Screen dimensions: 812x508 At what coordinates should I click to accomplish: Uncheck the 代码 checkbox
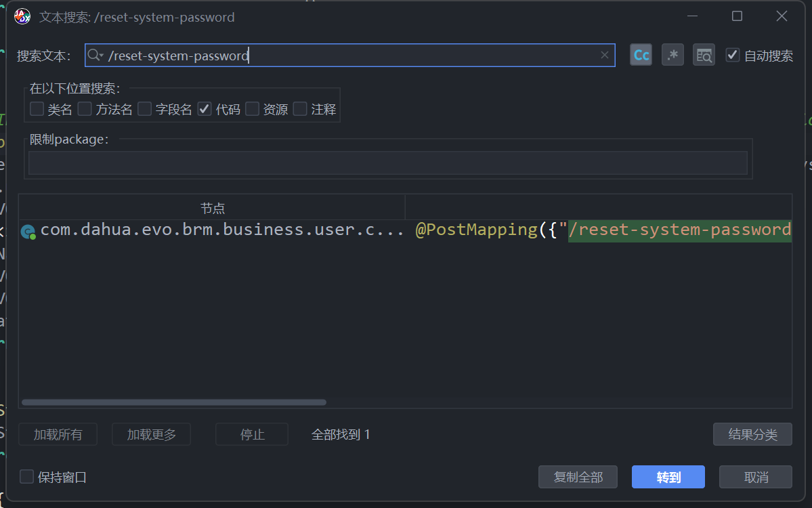[205, 109]
